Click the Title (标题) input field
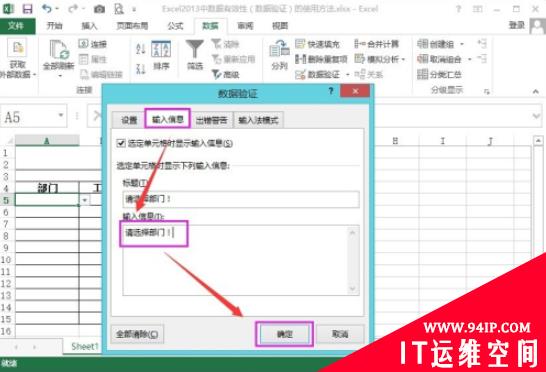546x372 pixels. (x=241, y=199)
